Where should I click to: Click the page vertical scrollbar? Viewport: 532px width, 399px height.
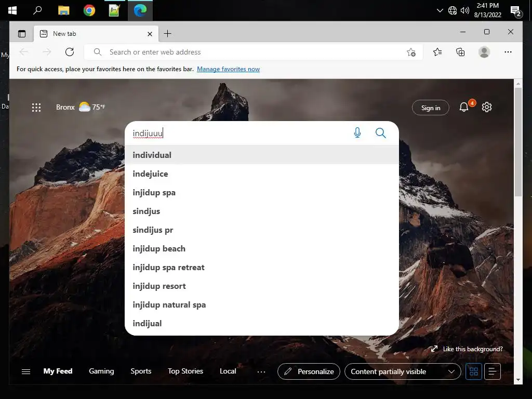click(518, 142)
